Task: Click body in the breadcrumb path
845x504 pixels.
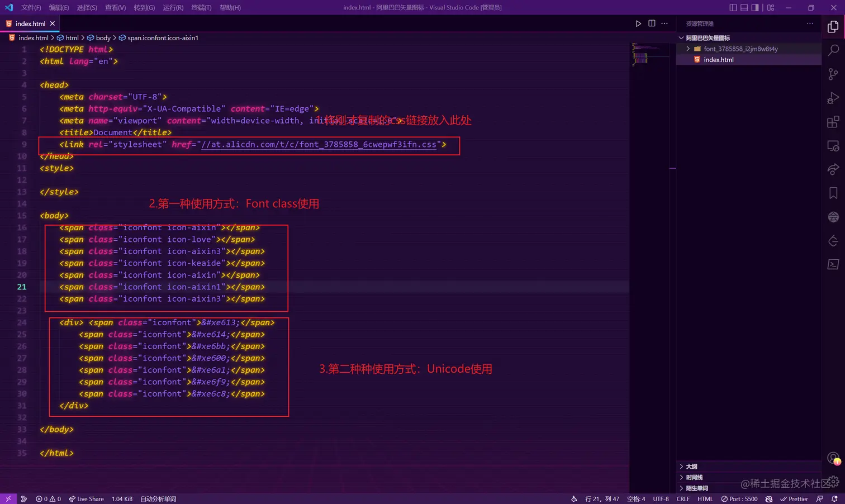Action: pos(103,38)
